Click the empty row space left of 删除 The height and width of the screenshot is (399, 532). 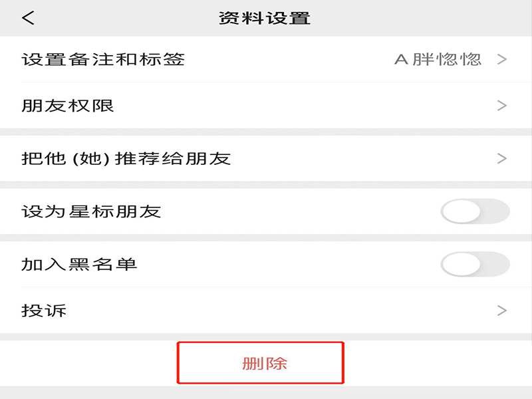(86, 363)
